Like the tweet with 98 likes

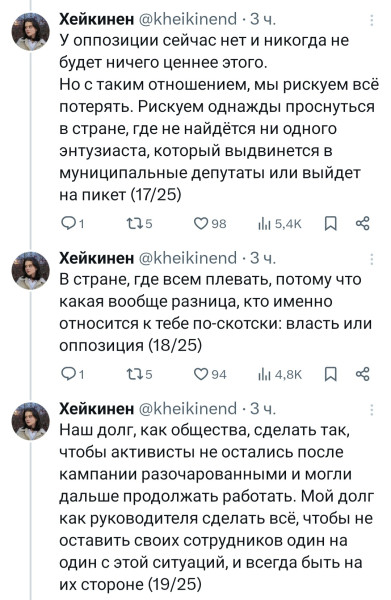click(210, 223)
